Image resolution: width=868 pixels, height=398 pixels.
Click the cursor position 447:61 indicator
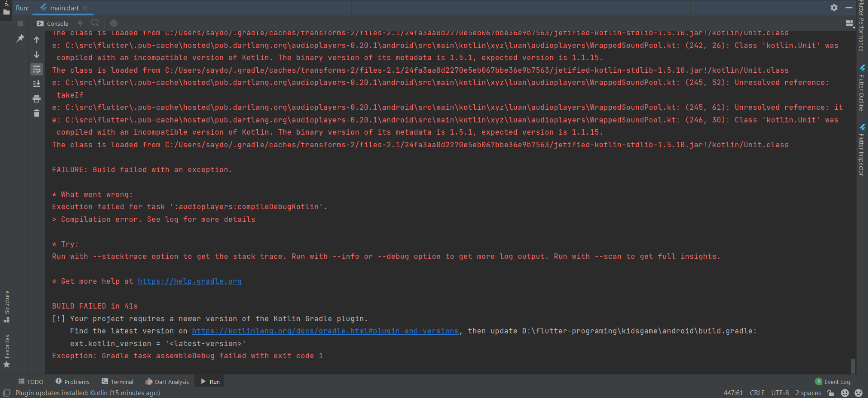click(x=733, y=393)
